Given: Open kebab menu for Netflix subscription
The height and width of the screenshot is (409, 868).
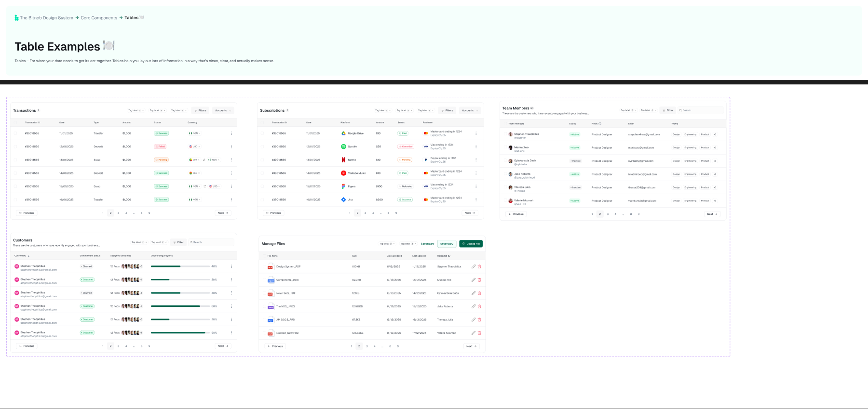Looking at the screenshot, I should pyautogui.click(x=476, y=160).
